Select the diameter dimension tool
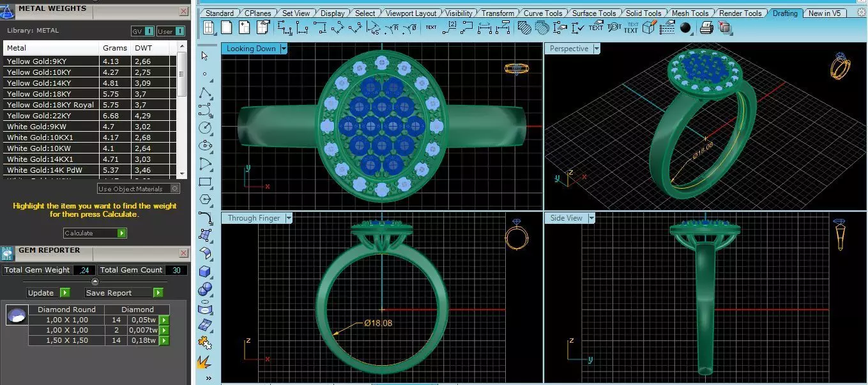 click(x=409, y=27)
